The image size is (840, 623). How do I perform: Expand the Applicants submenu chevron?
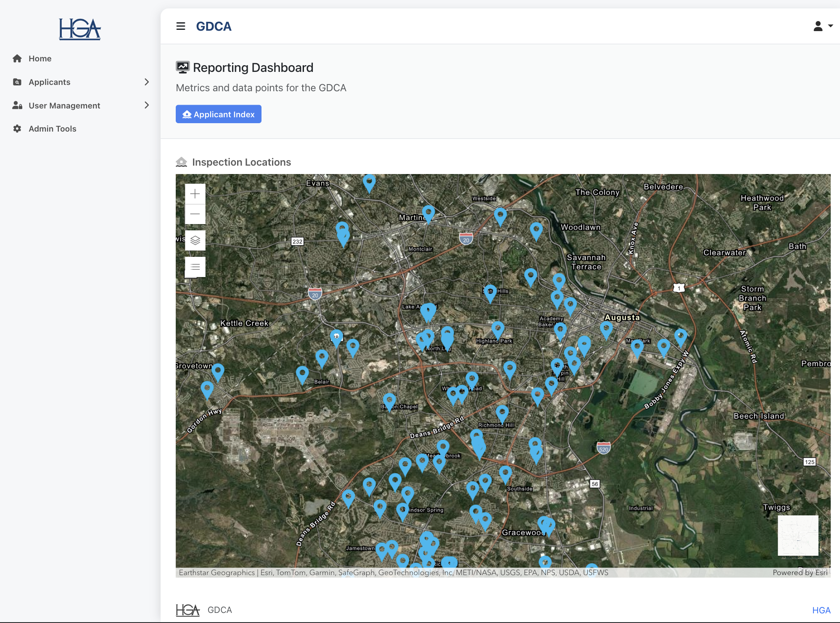pos(147,82)
